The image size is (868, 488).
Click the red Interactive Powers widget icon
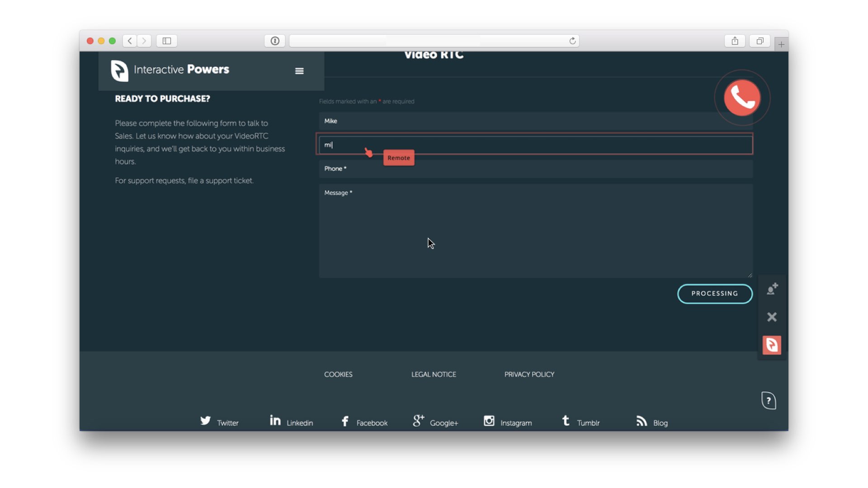pyautogui.click(x=772, y=345)
